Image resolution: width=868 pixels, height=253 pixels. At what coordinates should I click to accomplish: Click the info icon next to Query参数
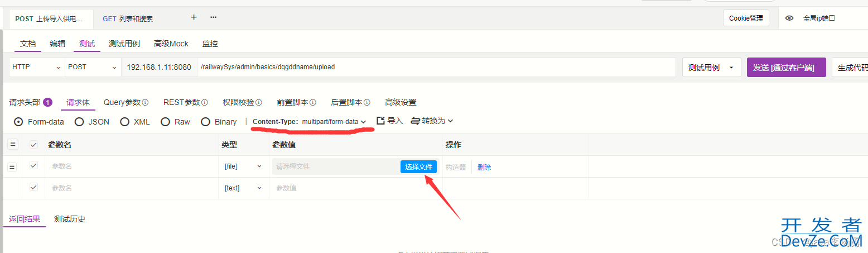pos(146,103)
